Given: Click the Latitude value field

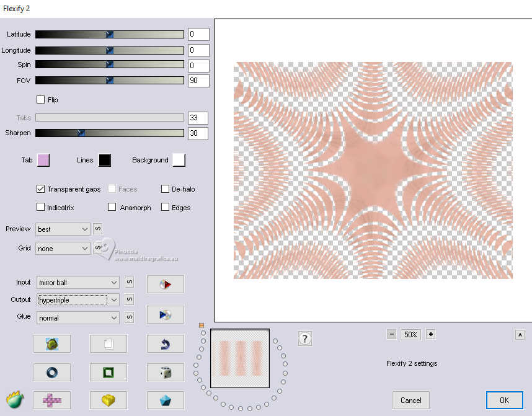Looking at the screenshot, I should click(x=198, y=34).
